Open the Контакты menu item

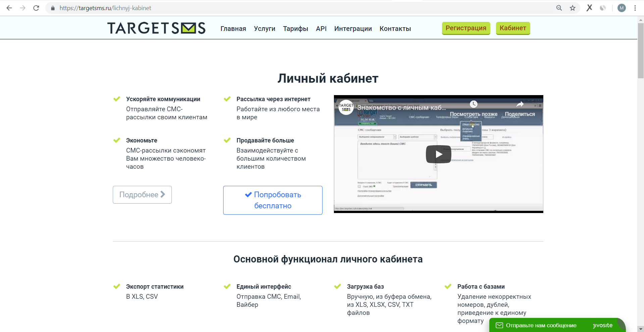pyautogui.click(x=395, y=29)
